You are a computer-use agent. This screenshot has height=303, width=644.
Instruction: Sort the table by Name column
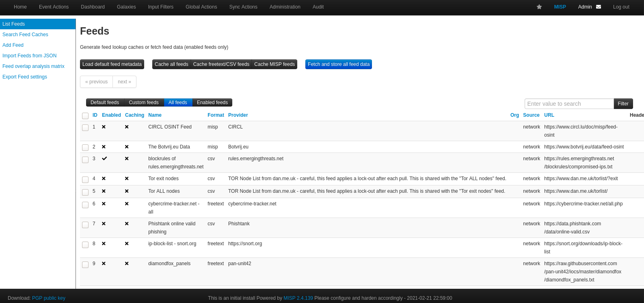155,115
